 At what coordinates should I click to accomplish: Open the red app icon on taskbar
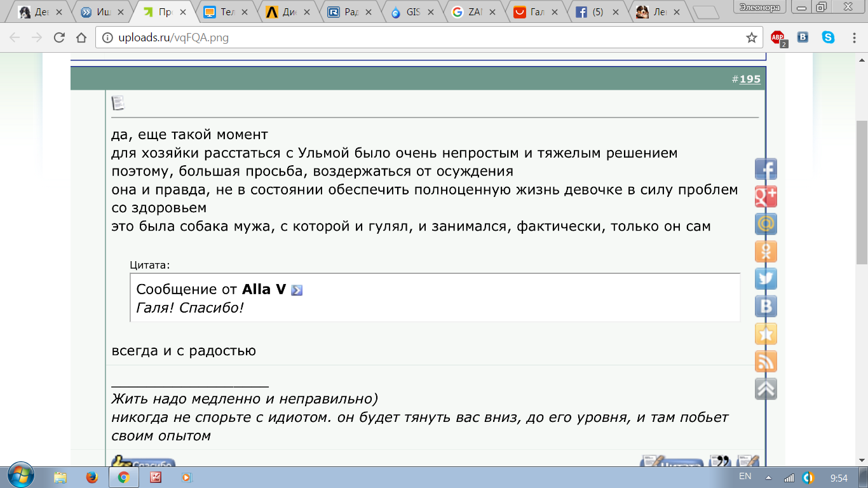(x=155, y=477)
